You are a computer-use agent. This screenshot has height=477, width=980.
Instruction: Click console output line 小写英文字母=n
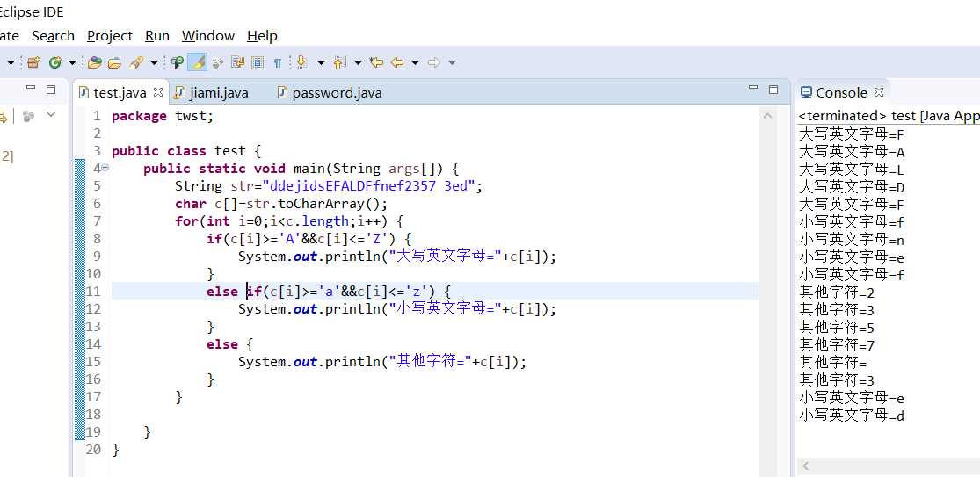coord(852,240)
